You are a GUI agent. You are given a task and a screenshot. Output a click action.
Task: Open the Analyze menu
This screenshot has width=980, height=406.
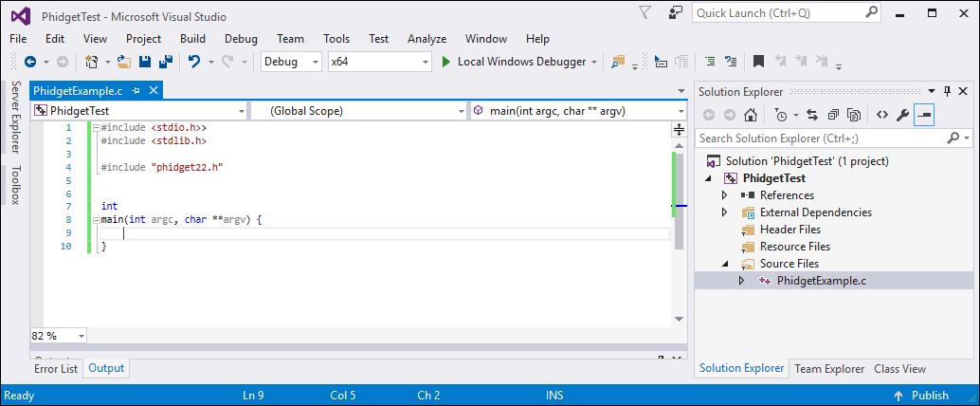[426, 38]
